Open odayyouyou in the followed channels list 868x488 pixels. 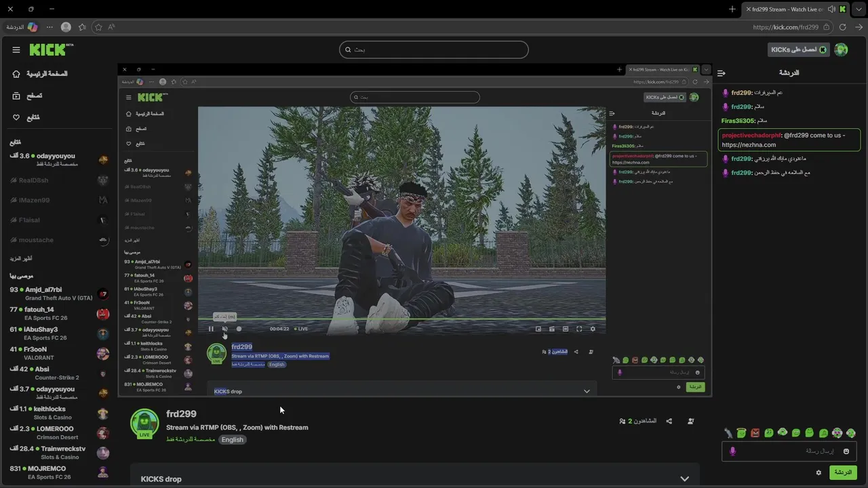[x=59, y=160]
